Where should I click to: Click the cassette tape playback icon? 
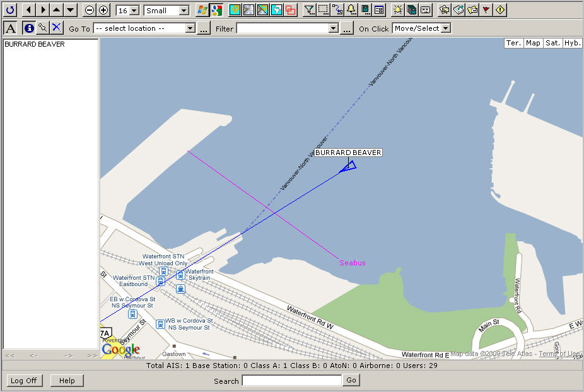point(425,10)
